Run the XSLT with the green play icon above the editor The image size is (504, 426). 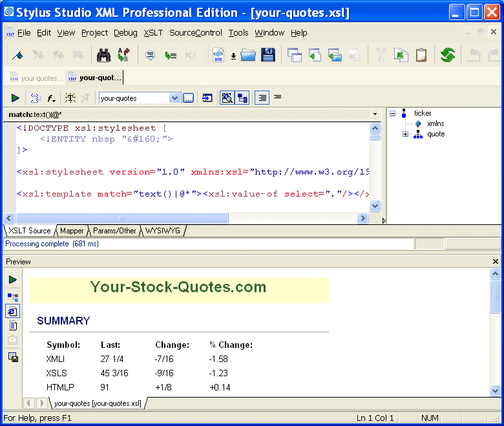click(15, 98)
